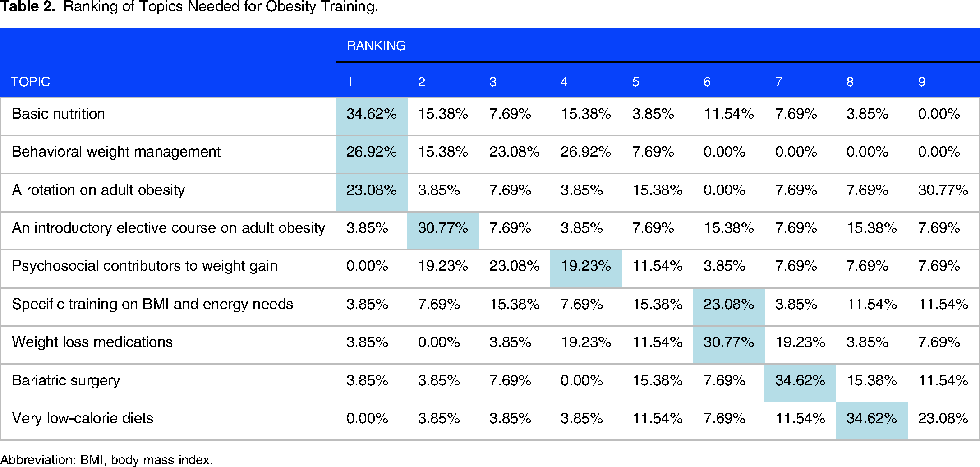This screenshot has width=980, height=467.
Task: Click Weight loss medications row label
Action: coord(92,342)
